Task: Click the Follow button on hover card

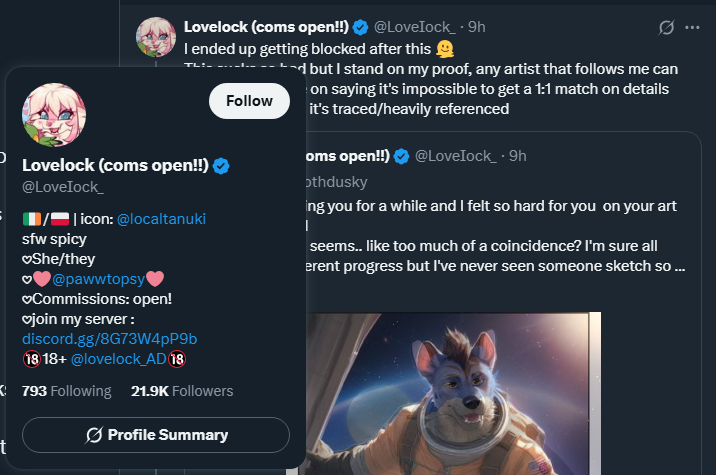Action: point(249,101)
